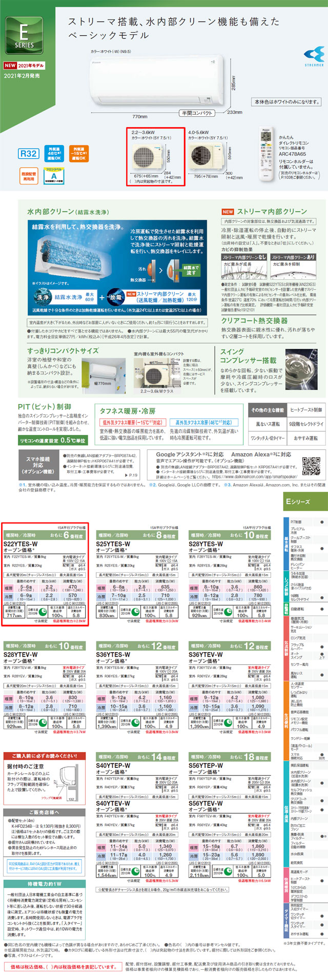Click the ワンタッチ入/切タイマー feature box
The image size is (328, 980).
point(268,439)
